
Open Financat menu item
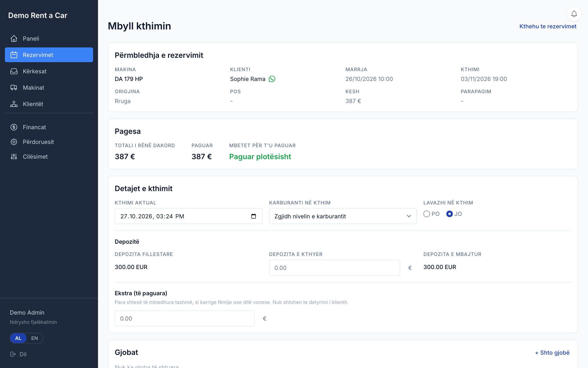[x=49, y=127]
